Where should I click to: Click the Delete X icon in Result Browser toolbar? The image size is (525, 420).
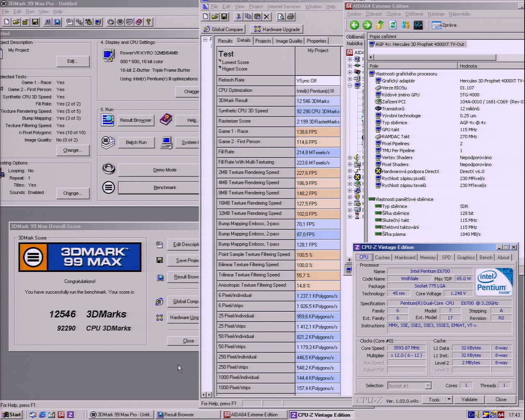pyautogui.click(x=267, y=16)
